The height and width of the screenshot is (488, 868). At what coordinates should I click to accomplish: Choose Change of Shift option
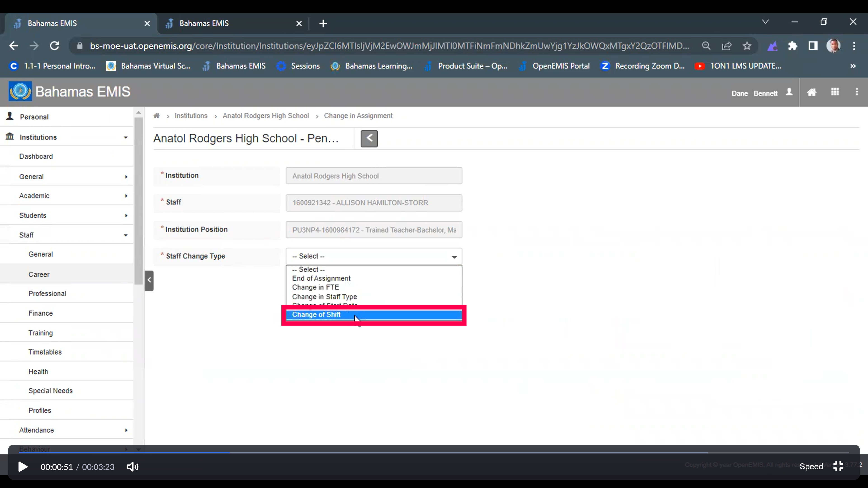pos(374,314)
